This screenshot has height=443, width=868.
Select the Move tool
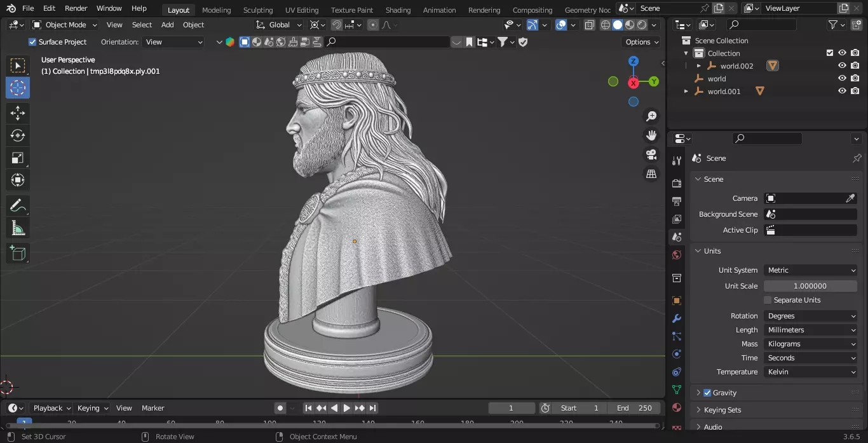click(18, 114)
